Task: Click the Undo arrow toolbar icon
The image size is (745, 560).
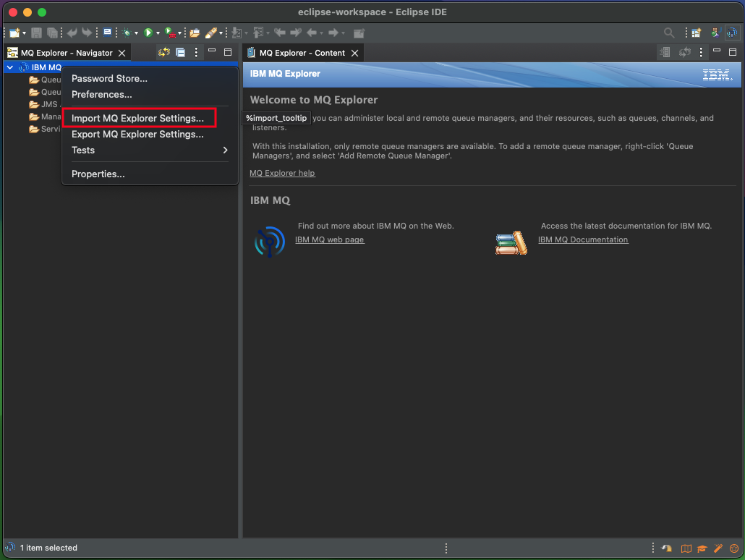Action: click(x=72, y=33)
